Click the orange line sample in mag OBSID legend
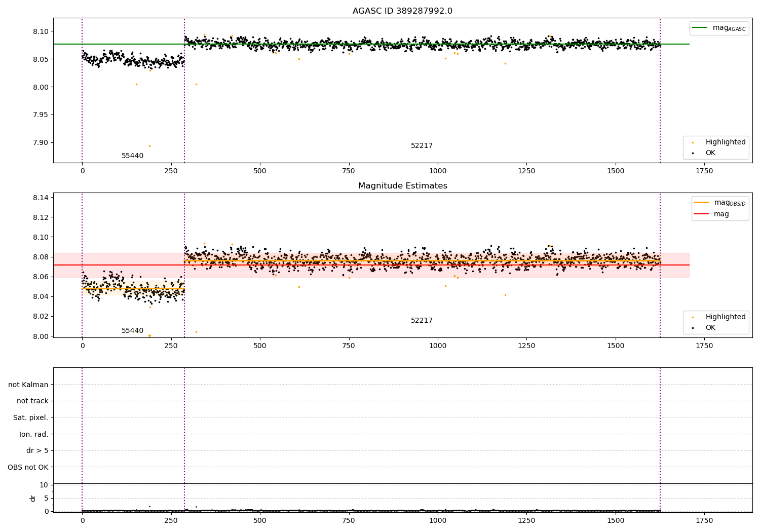This screenshot has height=532, width=760. click(702, 203)
